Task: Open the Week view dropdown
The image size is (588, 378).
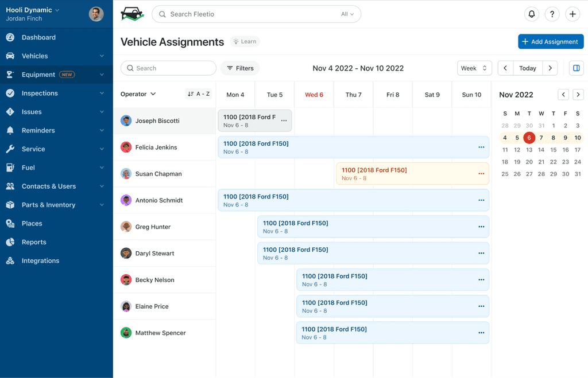Action: tap(474, 68)
